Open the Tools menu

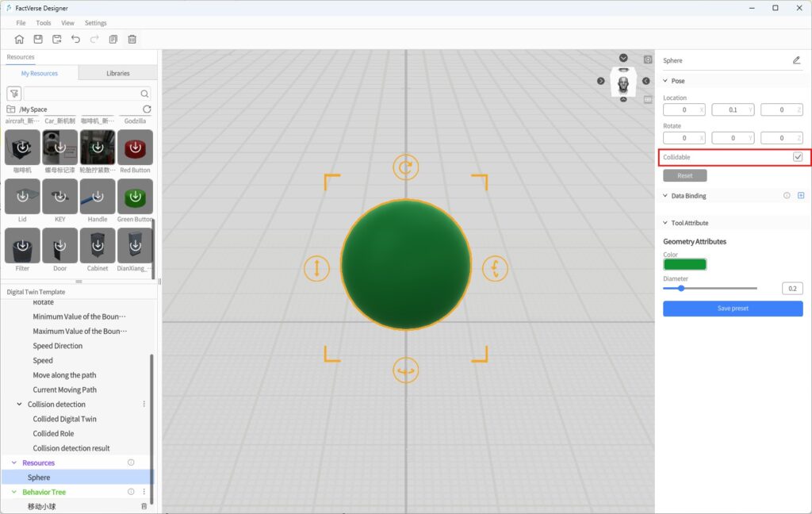(44, 23)
